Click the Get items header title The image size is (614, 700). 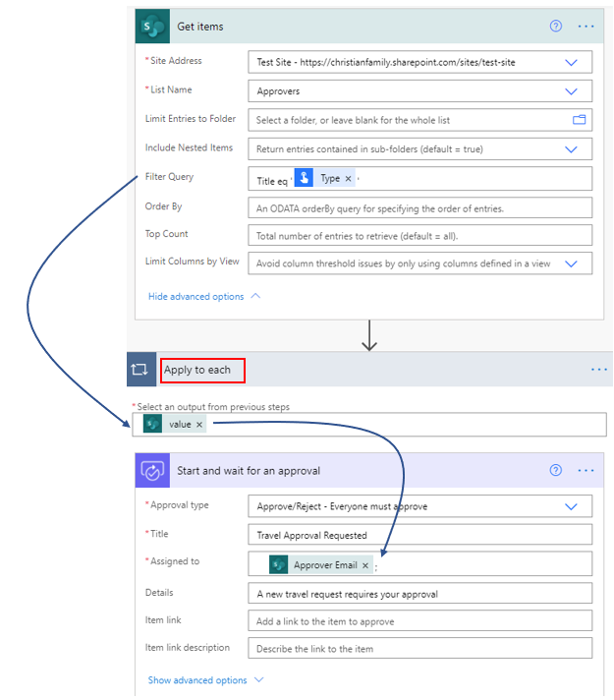[x=200, y=27]
